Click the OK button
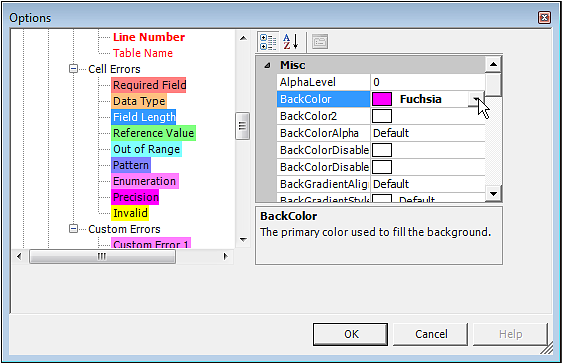Viewport: 562px width, 364px height. (x=350, y=334)
